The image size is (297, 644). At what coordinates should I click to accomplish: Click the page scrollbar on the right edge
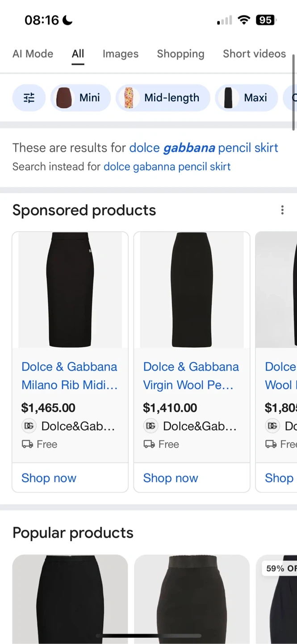coord(294,92)
